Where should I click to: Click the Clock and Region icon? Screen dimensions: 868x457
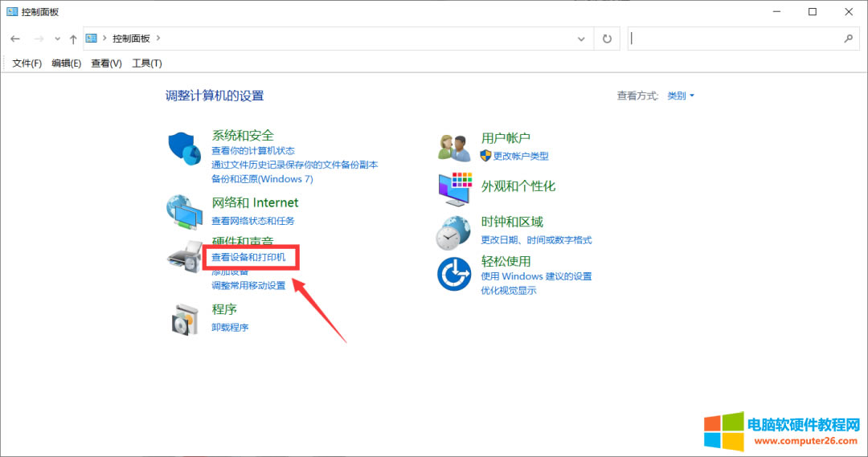[453, 233]
